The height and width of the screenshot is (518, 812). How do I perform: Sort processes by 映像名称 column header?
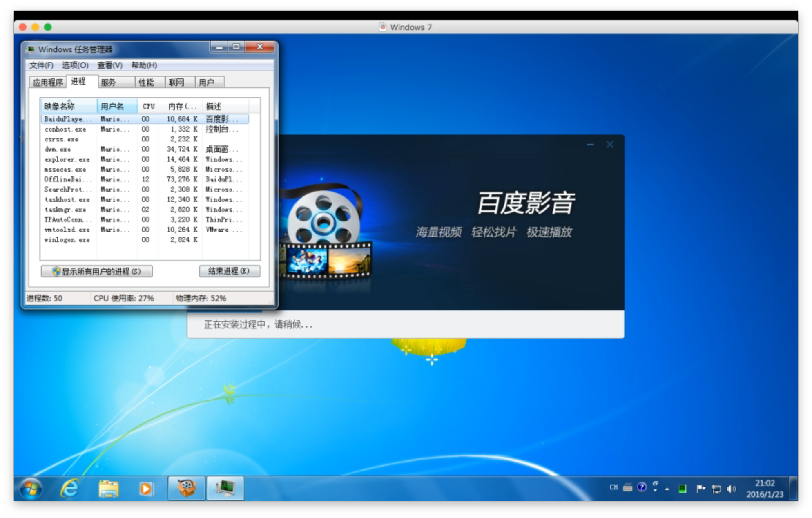[x=69, y=106]
